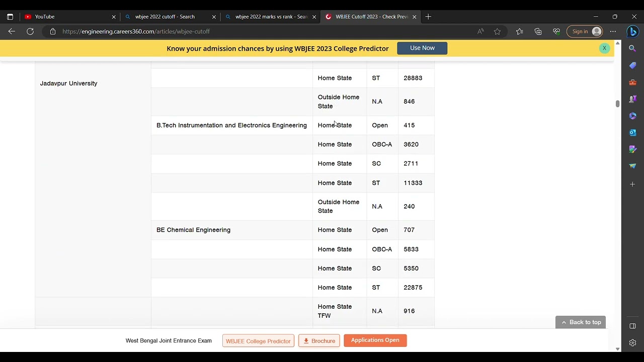Select rank value 916
The width and height of the screenshot is (644, 362).
point(409,311)
